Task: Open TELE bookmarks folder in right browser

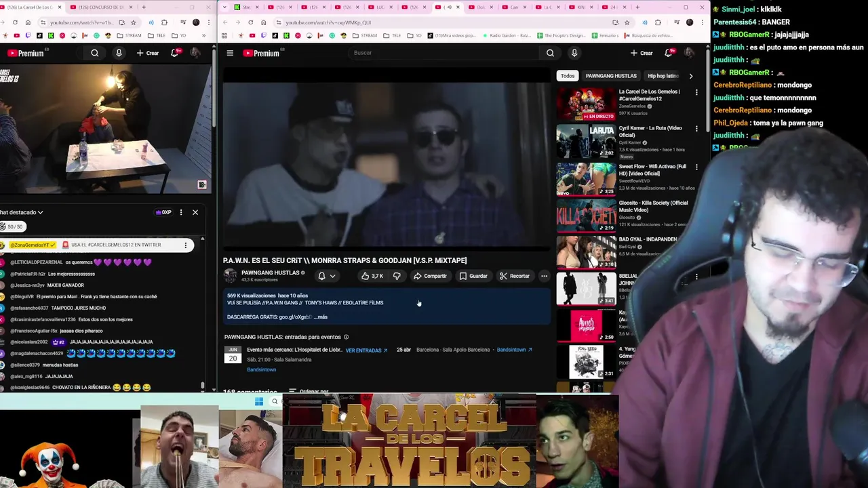Action: tap(391, 35)
